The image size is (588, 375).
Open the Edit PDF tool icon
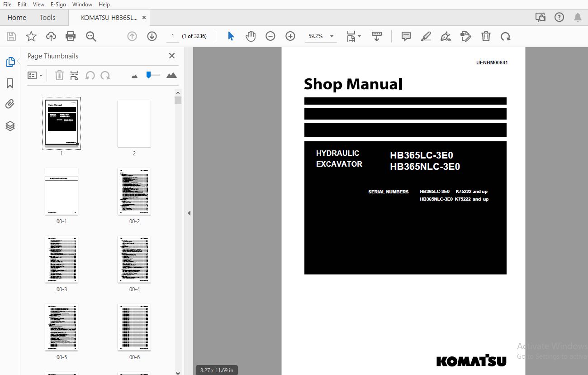click(466, 36)
